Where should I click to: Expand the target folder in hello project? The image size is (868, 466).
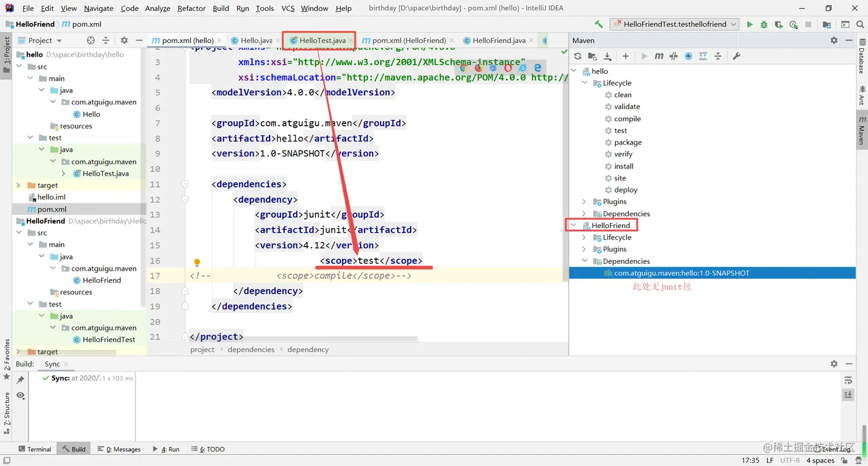click(18, 185)
